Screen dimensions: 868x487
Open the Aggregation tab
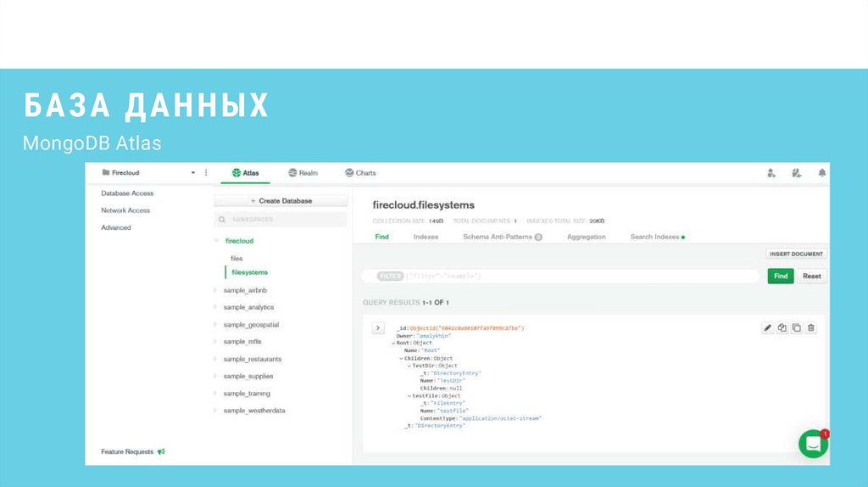pyautogui.click(x=586, y=237)
